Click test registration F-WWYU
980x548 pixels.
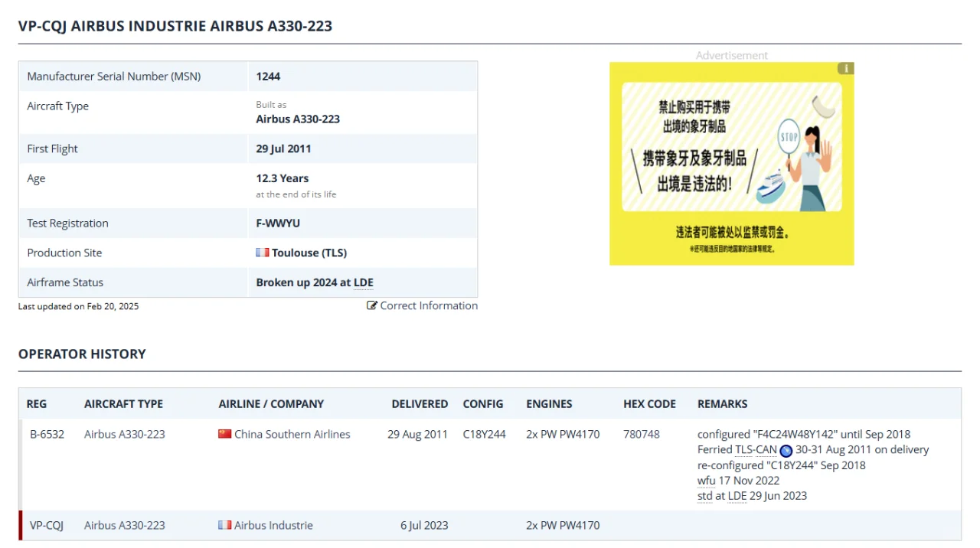(x=278, y=223)
